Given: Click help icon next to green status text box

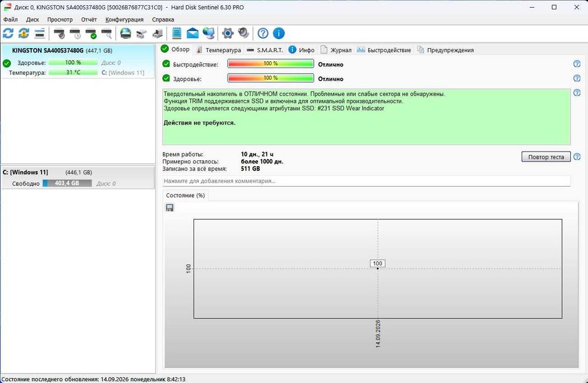Looking at the screenshot, I should (577, 93).
